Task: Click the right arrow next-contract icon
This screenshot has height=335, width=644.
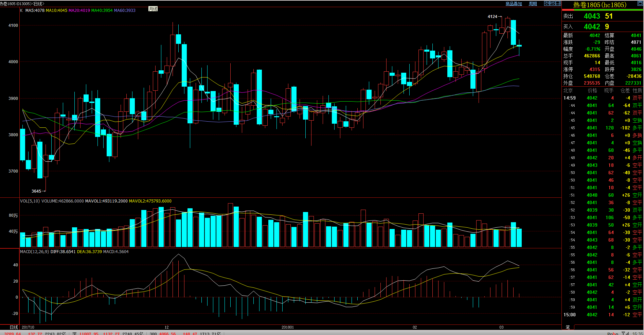Action: coord(552,3)
